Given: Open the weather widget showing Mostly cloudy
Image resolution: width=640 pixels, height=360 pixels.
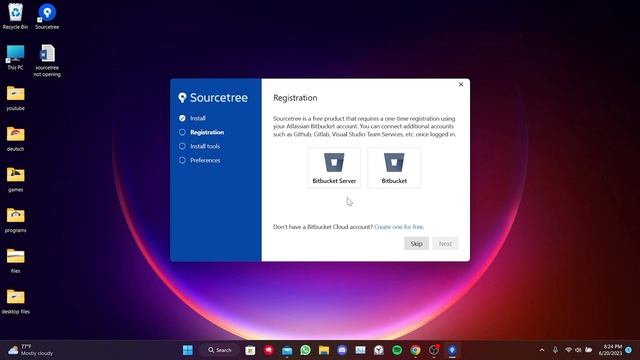Looking at the screenshot, I should tap(31, 350).
